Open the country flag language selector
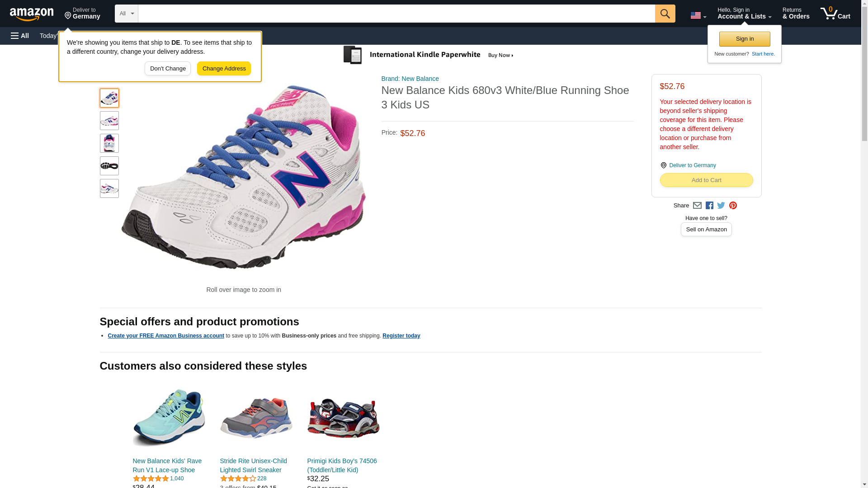The width and height of the screenshot is (868, 488). coord(698,15)
